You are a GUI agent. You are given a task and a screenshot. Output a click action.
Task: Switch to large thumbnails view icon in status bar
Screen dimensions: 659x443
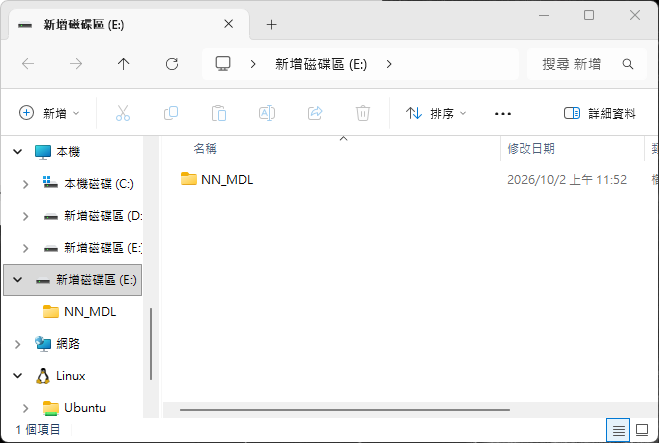pos(642,430)
